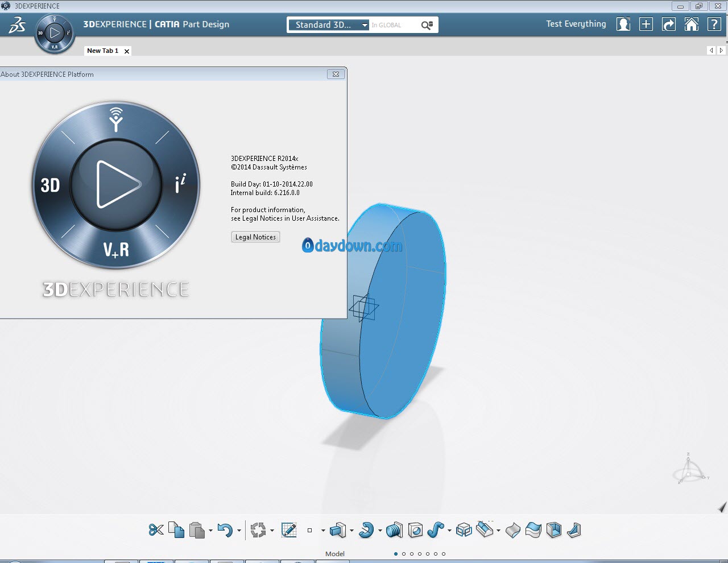Select the Pad extrude tool

coord(338,530)
